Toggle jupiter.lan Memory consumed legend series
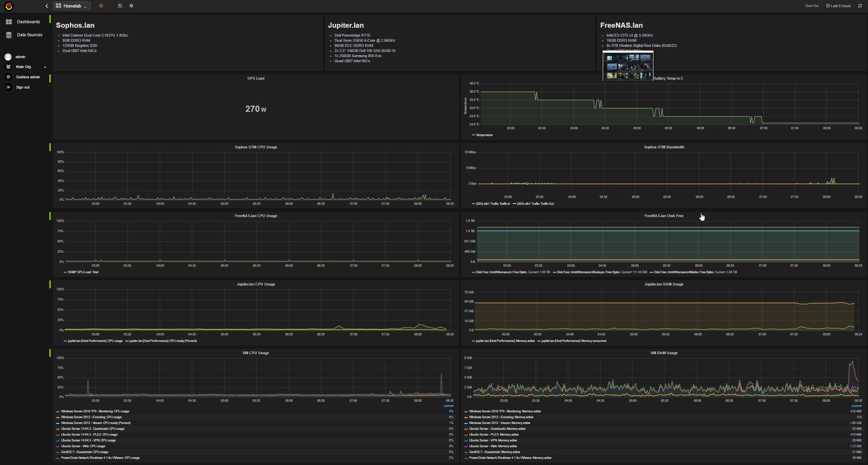868x465 pixels. tap(574, 341)
